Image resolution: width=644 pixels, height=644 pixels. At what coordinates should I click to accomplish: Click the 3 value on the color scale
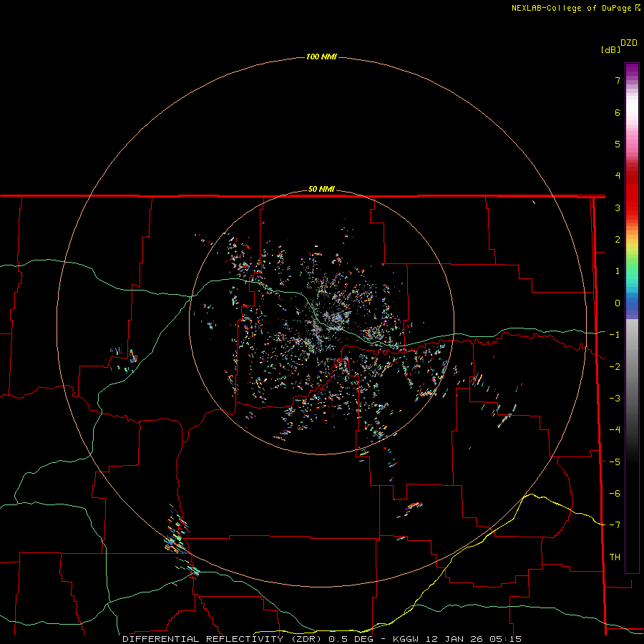(x=618, y=208)
